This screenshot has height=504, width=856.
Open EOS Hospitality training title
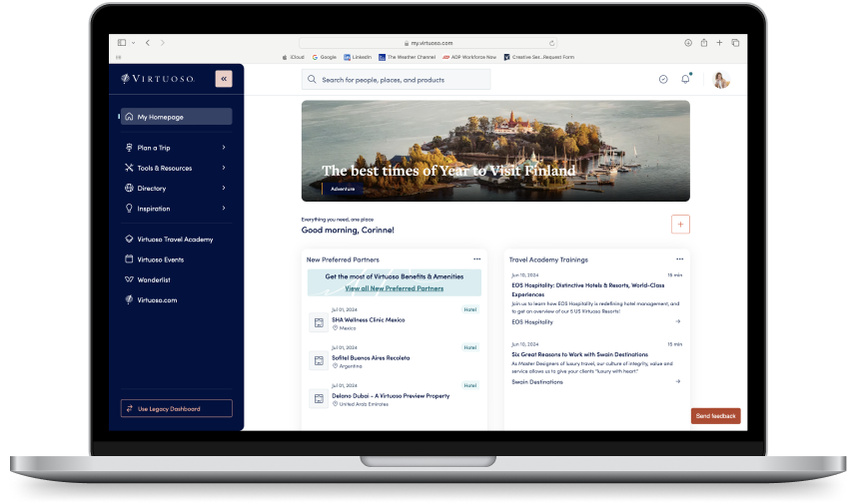(588, 289)
